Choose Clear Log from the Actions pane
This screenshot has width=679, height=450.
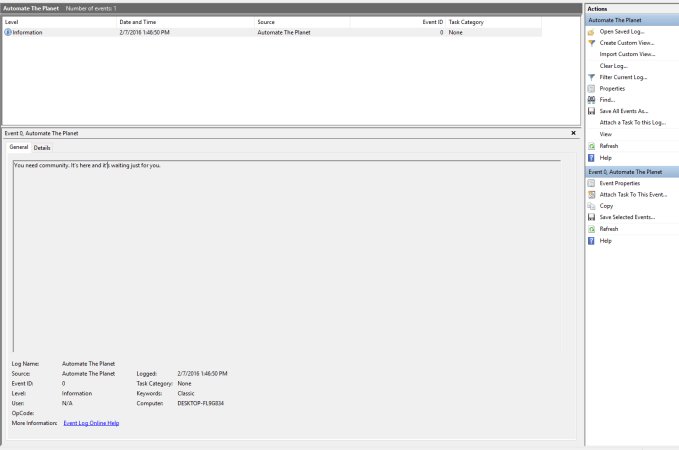tap(613, 66)
